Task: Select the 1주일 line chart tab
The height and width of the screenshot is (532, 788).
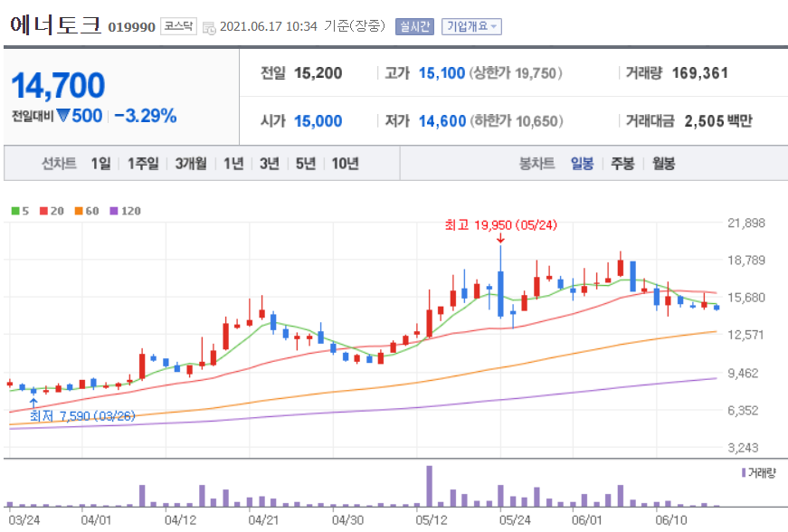Action: 143,163
